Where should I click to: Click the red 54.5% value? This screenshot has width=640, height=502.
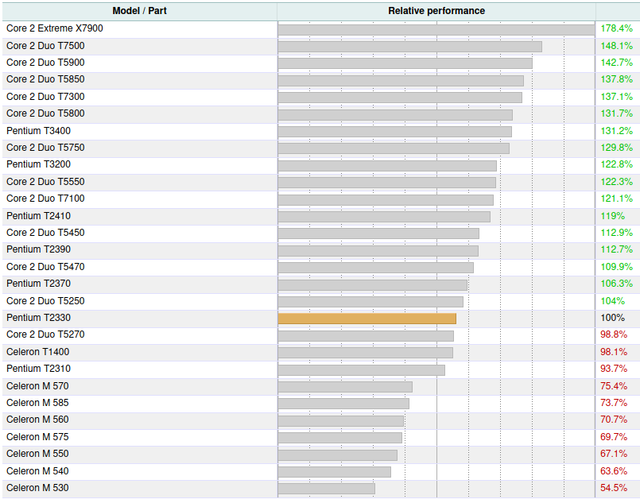[x=614, y=487]
